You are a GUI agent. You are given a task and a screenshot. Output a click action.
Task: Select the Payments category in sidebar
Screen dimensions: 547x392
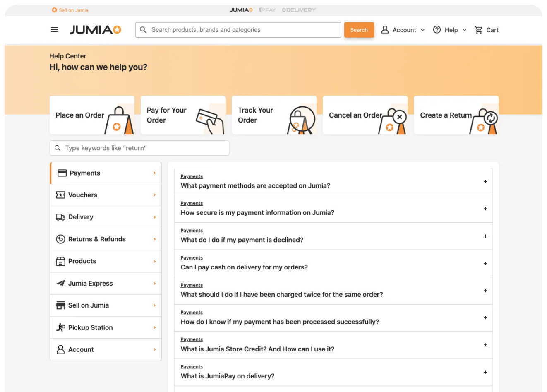106,173
